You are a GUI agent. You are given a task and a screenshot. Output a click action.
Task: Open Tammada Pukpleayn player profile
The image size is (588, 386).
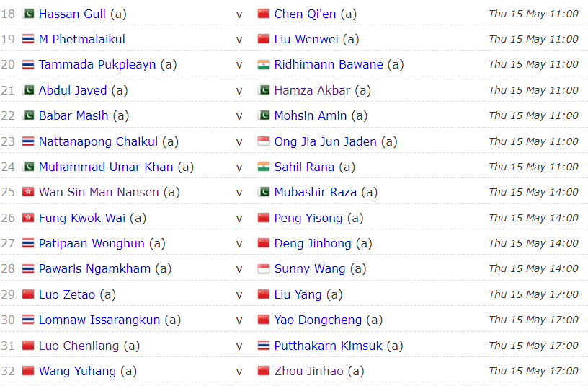point(97,64)
